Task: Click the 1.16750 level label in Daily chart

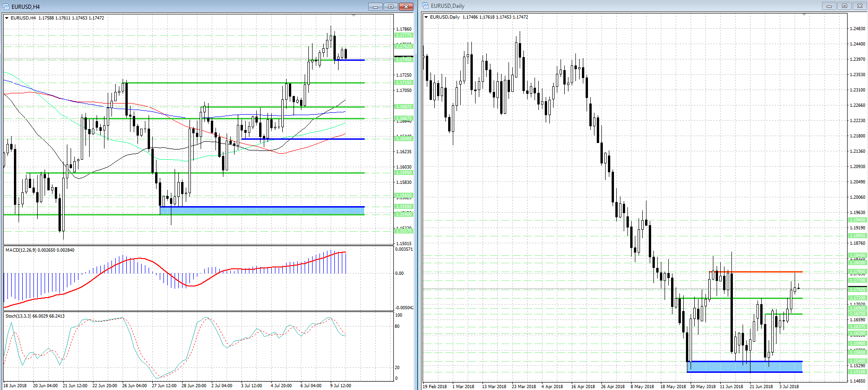Action: pos(857,314)
